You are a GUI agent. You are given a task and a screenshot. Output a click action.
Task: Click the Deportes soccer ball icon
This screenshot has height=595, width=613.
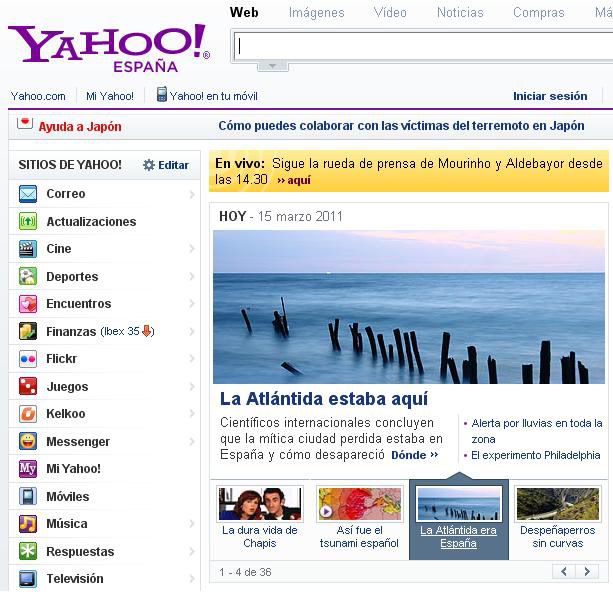[28, 276]
